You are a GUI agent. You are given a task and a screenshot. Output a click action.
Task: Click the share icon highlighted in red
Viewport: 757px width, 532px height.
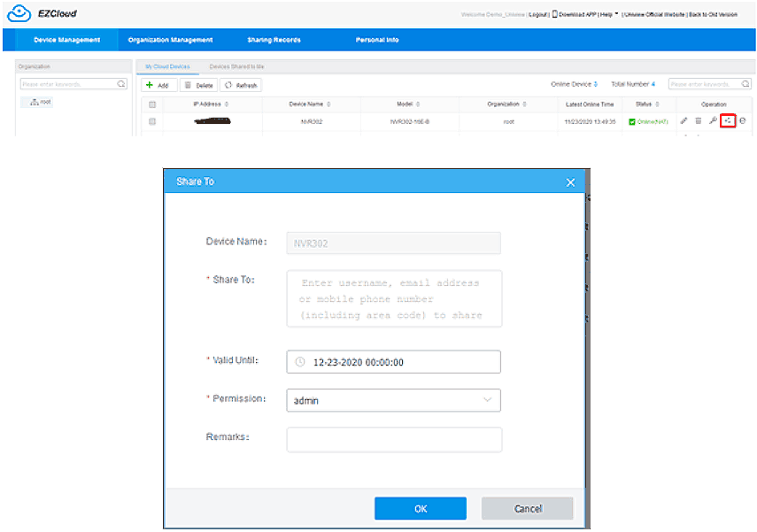(x=728, y=120)
